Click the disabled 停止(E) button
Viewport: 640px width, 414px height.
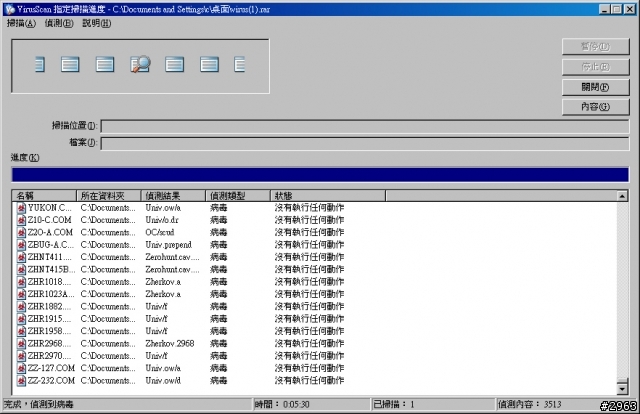point(596,67)
